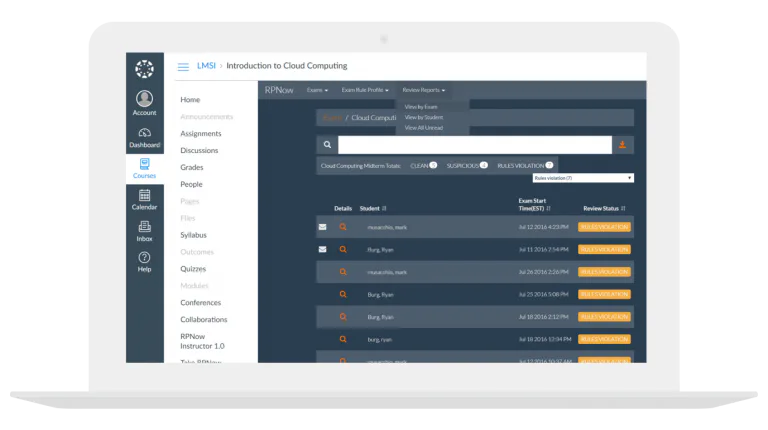This screenshot has height=430, width=768.
Task: Open the Calendar from global navigation
Action: 144,200
